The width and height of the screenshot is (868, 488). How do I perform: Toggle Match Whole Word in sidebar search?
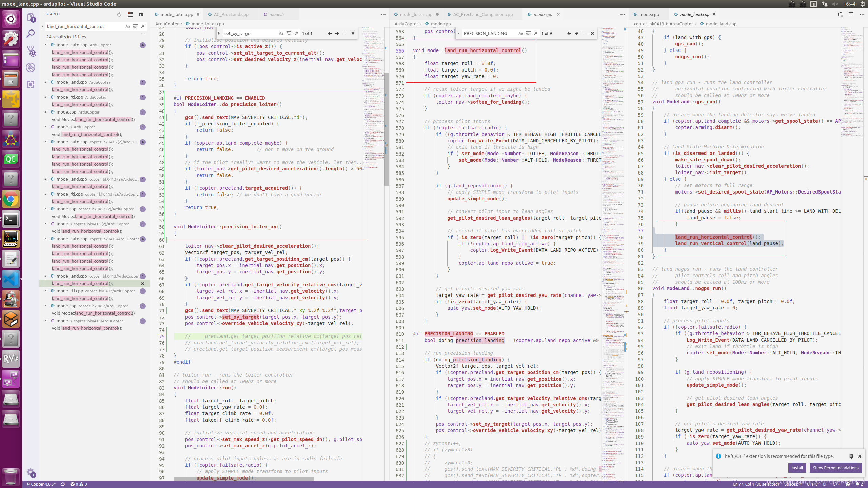point(135,26)
